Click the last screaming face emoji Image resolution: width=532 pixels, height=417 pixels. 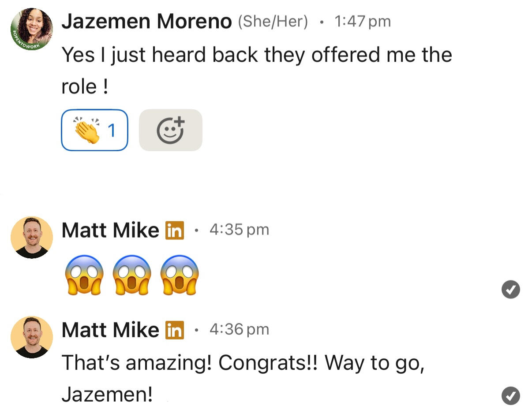point(180,275)
